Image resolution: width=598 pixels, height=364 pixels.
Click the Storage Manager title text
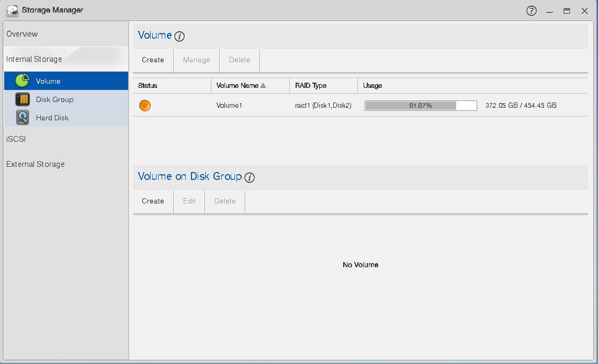click(x=52, y=10)
